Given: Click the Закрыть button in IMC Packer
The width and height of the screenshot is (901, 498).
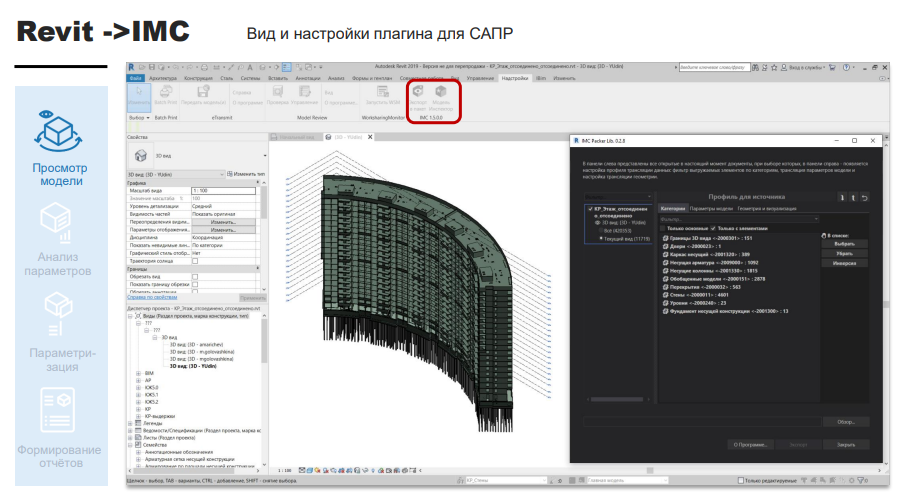Looking at the screenshot, I should coord(845,445).
